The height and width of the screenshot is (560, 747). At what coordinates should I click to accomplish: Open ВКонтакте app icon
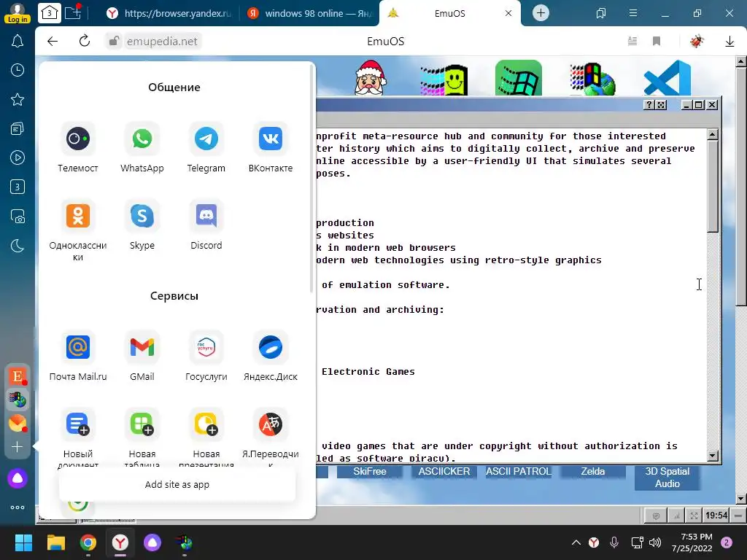271,139
